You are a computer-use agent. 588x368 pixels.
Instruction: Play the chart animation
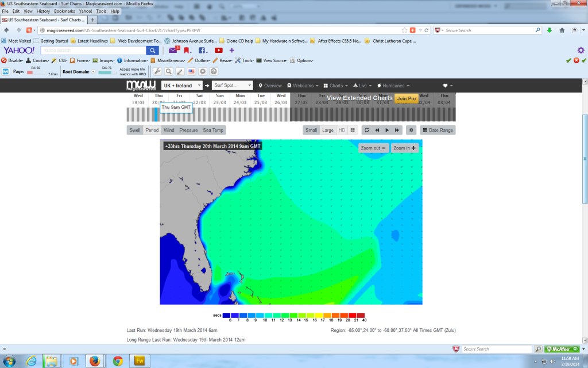coord(386,130)
